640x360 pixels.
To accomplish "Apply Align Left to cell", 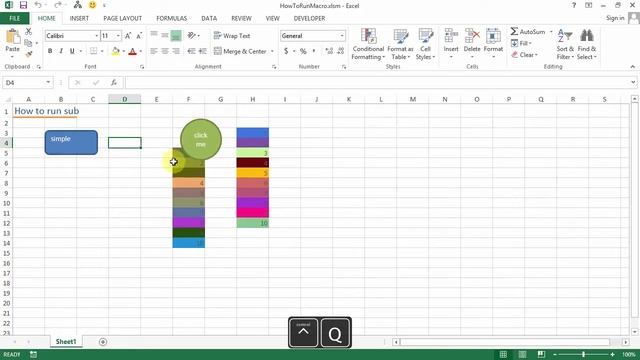I will 154,51.
